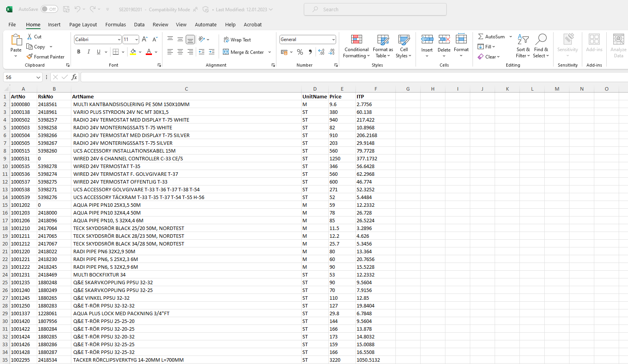Screen dimensions: 628x364
Task: Click the Cut scissors icon
Action: tap(30, 36)
